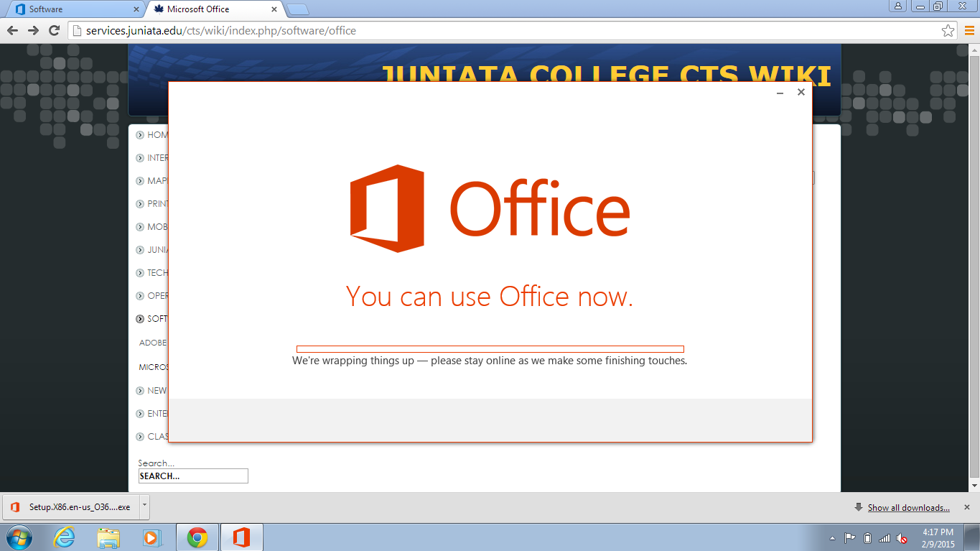This screenshot has width=980, height=551.
Task: Collapse the SOFT sidebar section arrow
Action: point(140,319)
